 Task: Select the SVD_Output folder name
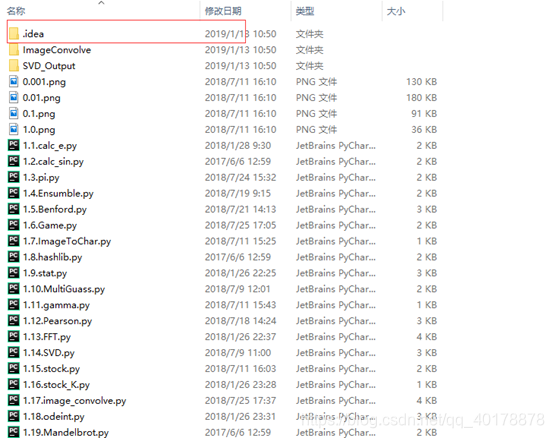pos(49,66)
